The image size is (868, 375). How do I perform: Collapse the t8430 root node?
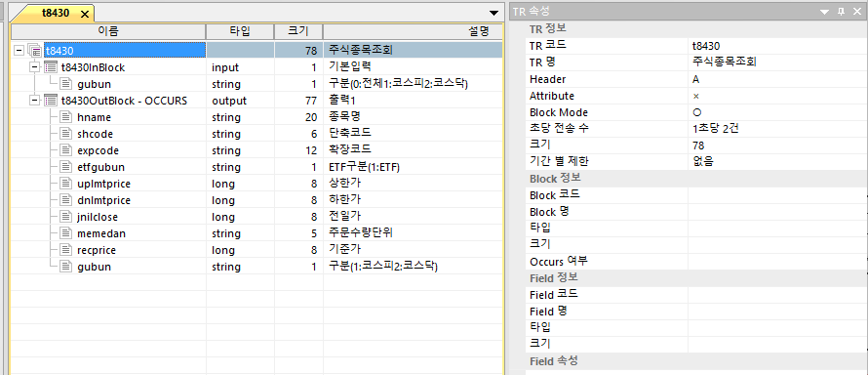pyautogui.click(x=20, y=51)
